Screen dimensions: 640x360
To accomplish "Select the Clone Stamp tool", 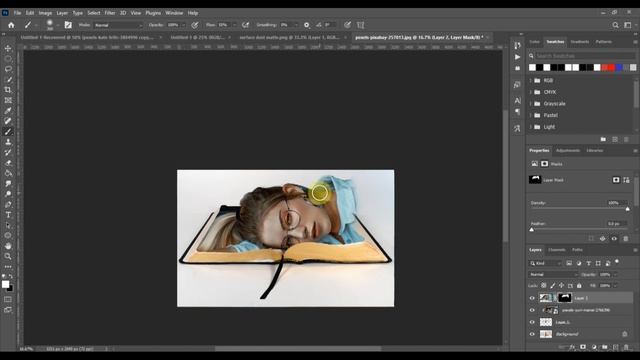I will click(8, 142).
